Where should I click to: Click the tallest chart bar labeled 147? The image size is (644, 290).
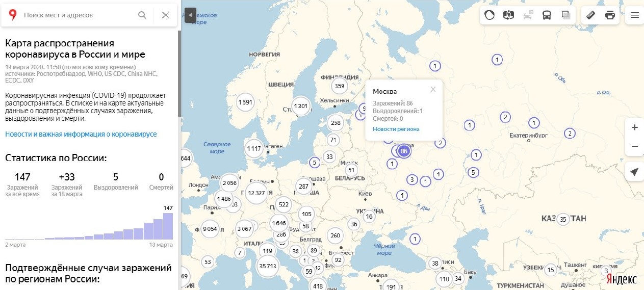pyautogui.click(x=168, y=226)
